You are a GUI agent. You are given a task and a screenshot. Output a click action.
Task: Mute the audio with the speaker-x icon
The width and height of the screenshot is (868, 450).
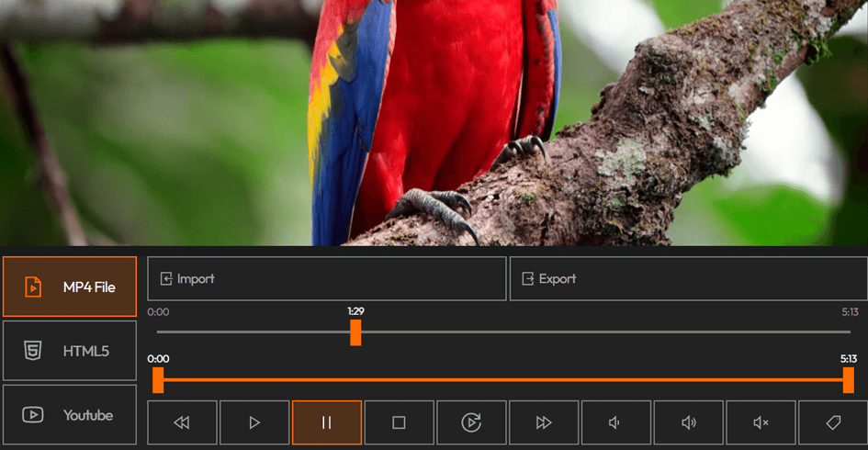click(761, 422)
